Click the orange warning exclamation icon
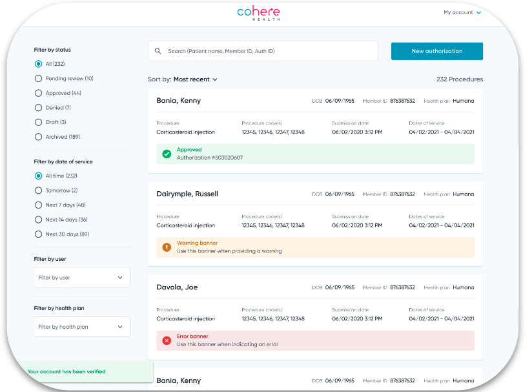532x392 pixels. (x=167, y=247)
